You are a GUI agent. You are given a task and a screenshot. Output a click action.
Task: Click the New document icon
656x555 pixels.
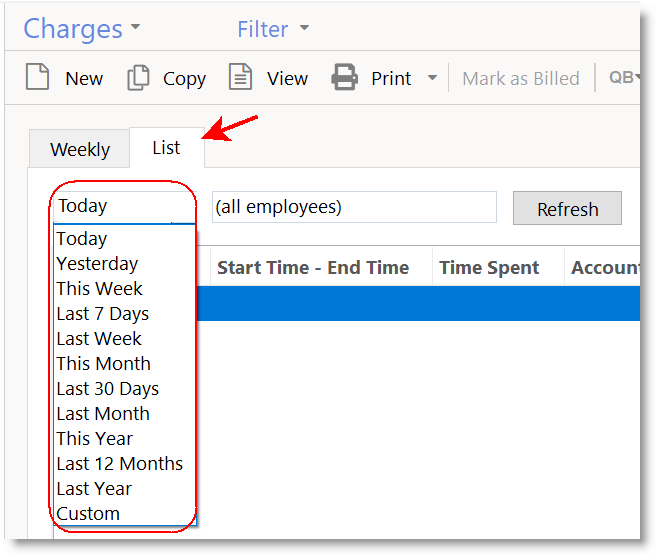tap(38, 78)
